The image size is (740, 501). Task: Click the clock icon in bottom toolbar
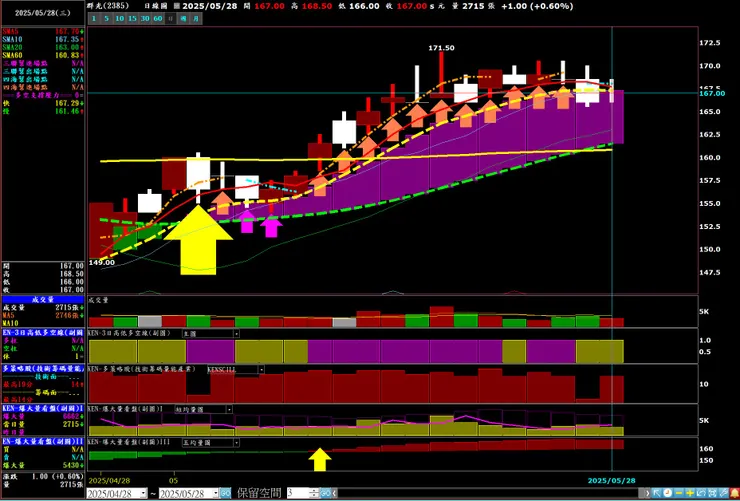click(668, 493)
